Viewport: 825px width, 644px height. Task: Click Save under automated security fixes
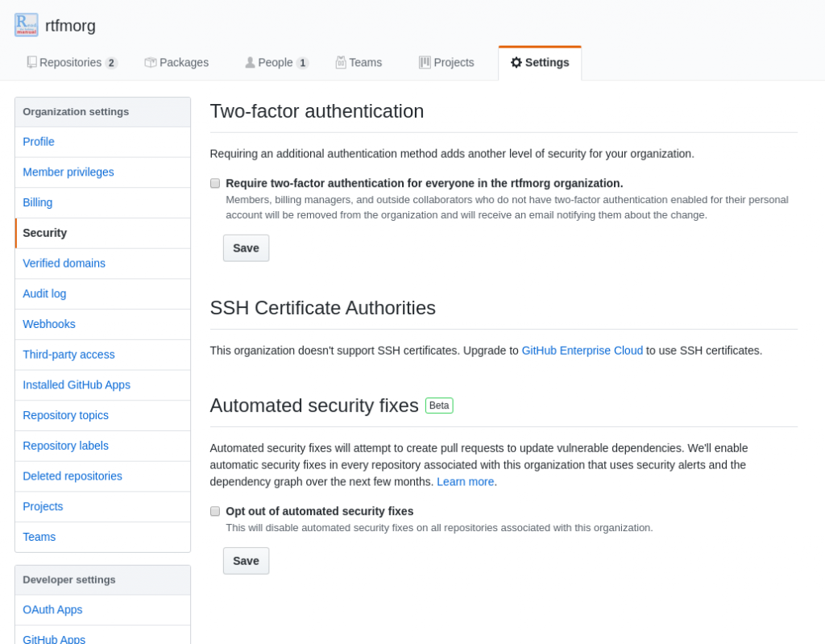pos(245,560)
